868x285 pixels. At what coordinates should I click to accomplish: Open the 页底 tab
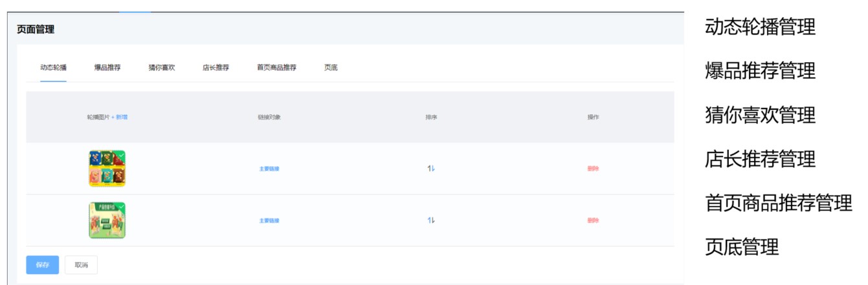tap(331, 68)
